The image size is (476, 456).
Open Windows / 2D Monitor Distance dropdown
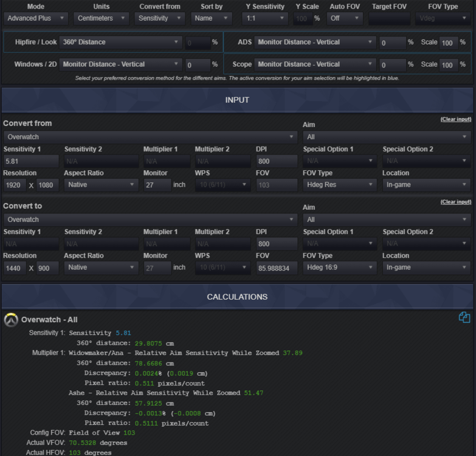pos(120,64)
